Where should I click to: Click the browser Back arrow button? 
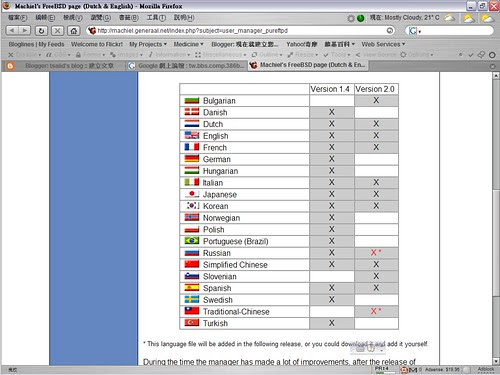(x=12, y=31)
